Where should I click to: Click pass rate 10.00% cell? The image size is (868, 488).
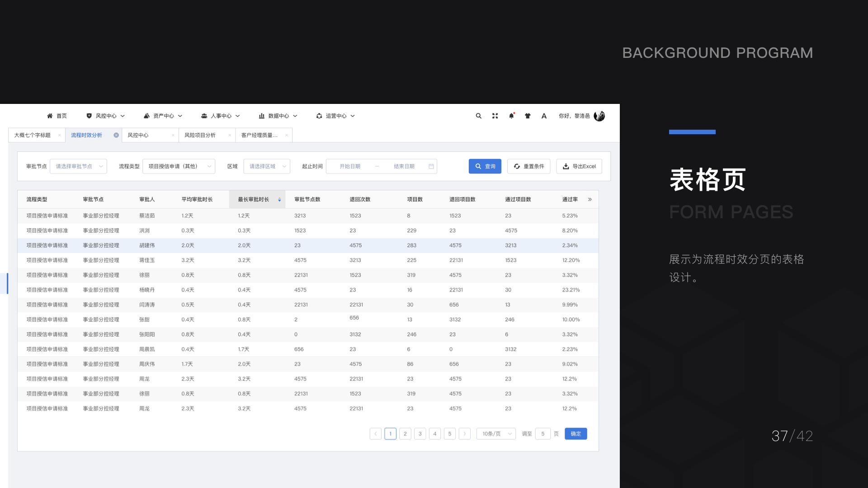pyautogui.click(x=571, y=319)
